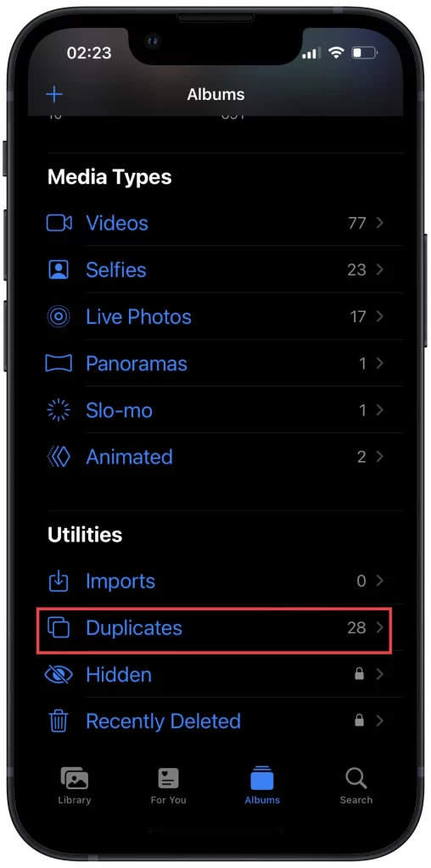Screen dimensions: 431x868
Task: Open the Slo-mo spinner icon
Action: [59, 410]
